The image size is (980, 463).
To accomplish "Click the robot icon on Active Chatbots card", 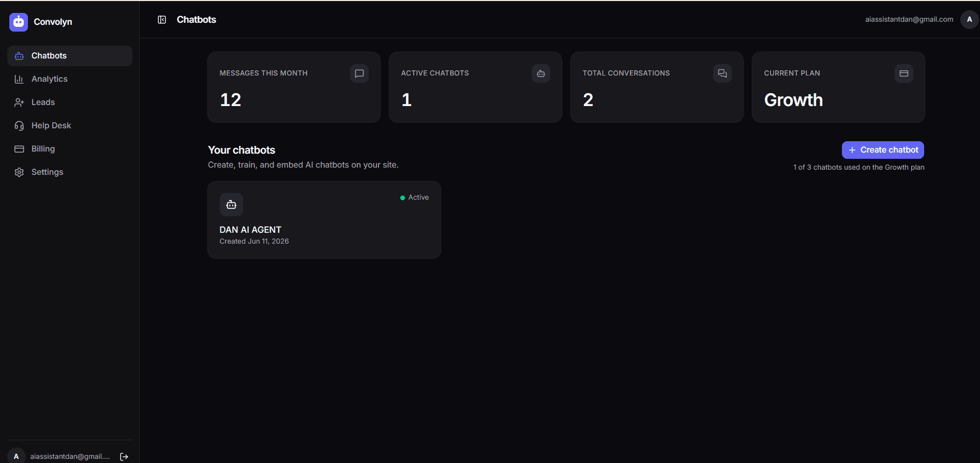I will tap(541, 73).
